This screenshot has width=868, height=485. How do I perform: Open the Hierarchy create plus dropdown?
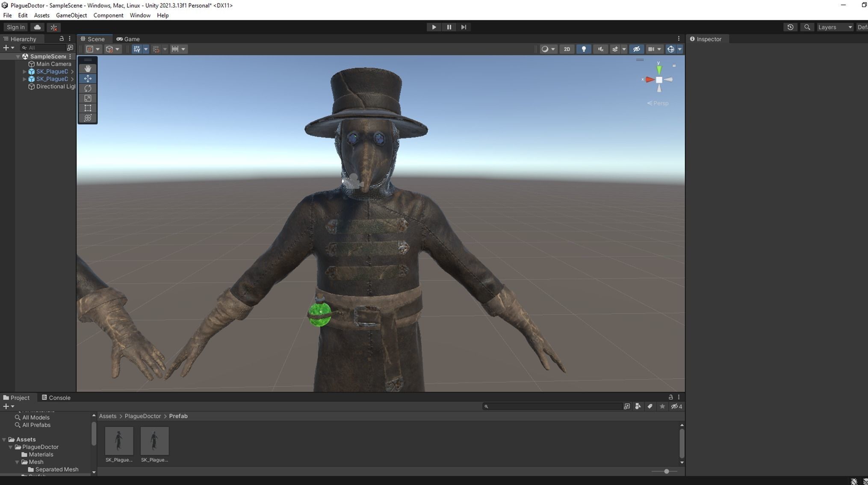(x=8, y=47)
